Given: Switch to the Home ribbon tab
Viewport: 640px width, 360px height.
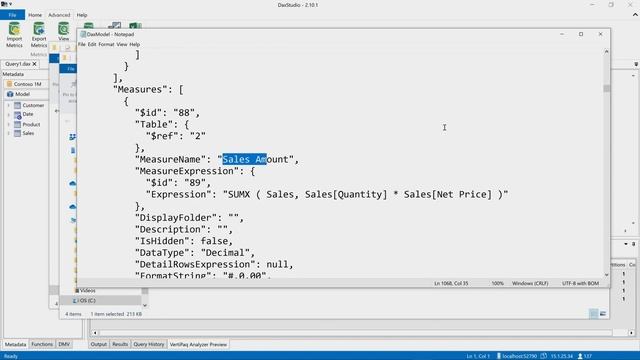Looking at the screenshot, I should pos(35,15).
